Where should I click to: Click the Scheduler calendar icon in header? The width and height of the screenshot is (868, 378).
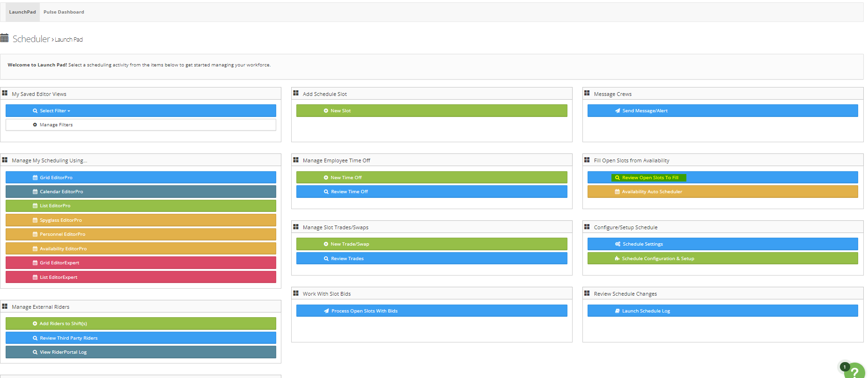(x=5, y=38)
